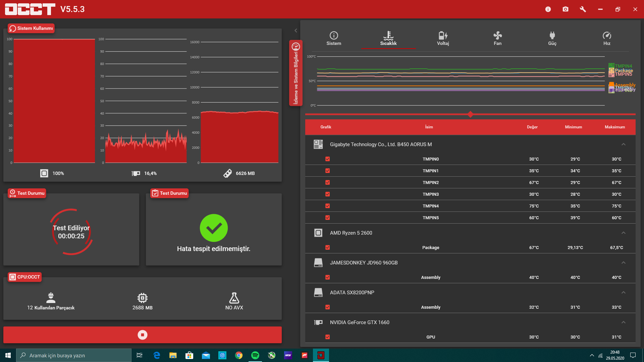Uncheck the TMPIN1 graph checkbox

[328, 171]
